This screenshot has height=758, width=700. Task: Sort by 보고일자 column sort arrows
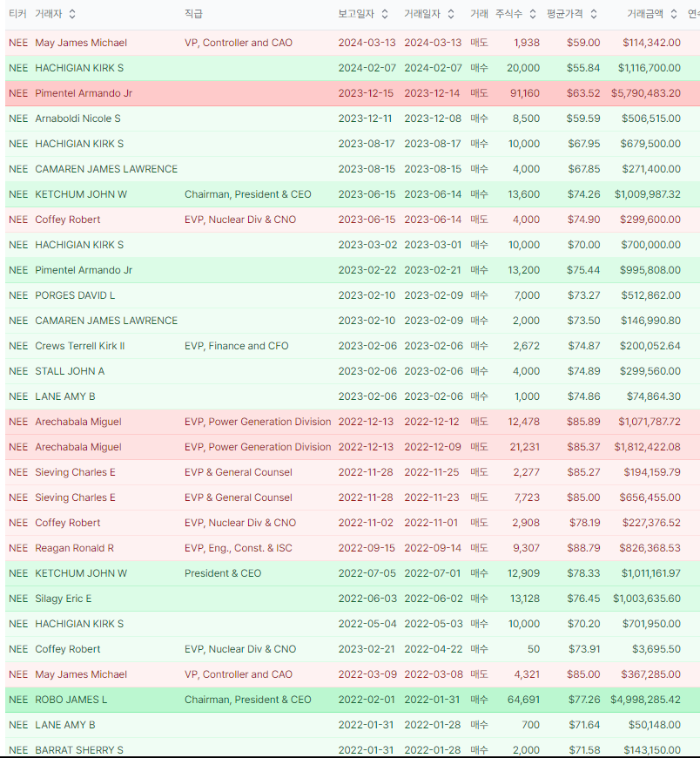[x=385, y=14]
